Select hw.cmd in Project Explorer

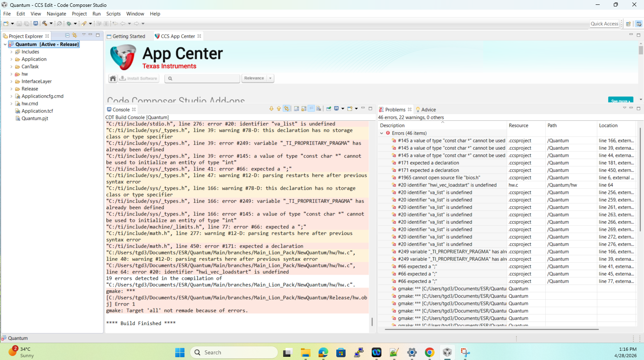(x=30, y=104)
